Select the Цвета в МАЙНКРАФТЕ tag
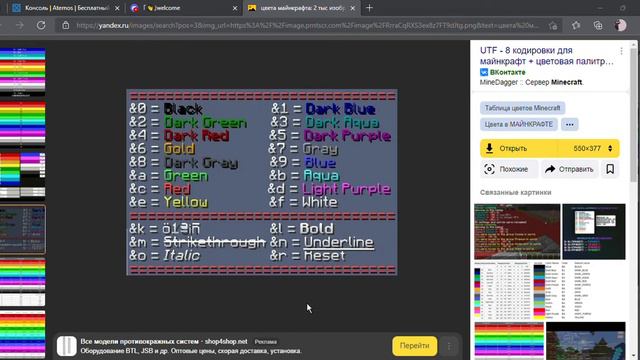This screenshot has width=640, height=360. pyautogui.click(x=518, y=124)
